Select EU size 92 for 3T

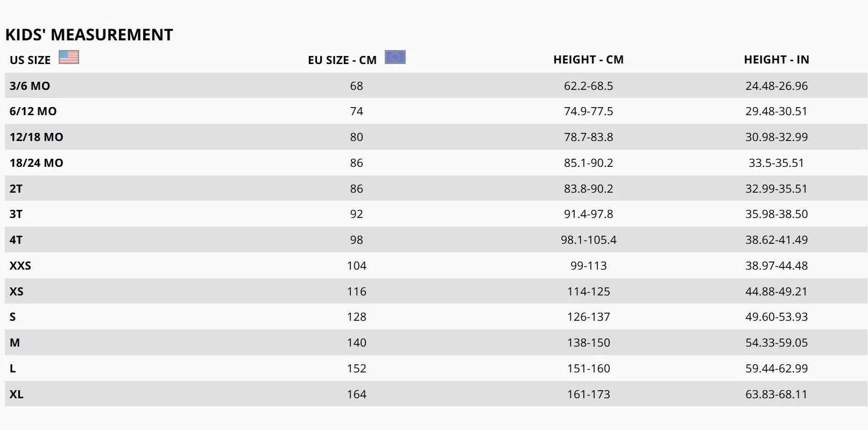pos(356,214)
